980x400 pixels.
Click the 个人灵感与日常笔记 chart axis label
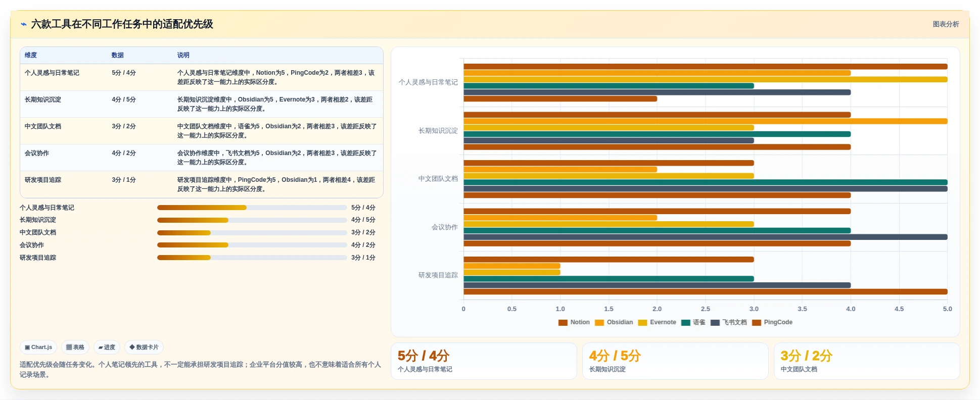click(x=428, y=82)
